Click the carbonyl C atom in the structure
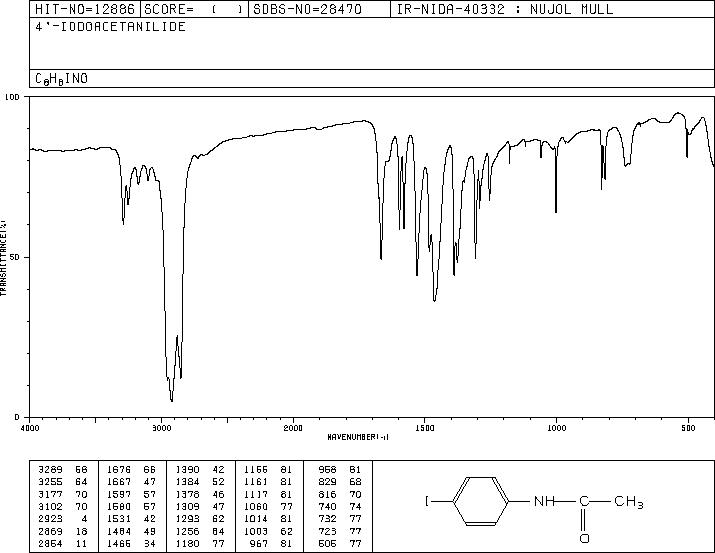This screenshot has height=553, width=715. (x=584, y=501)
